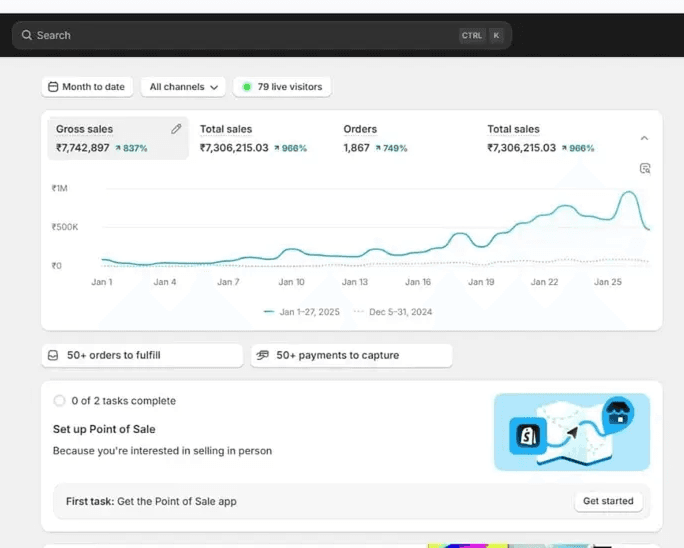Click First task: Get the Point of Sale app
Screen dimensions: 684x548
tap(151, 501)
